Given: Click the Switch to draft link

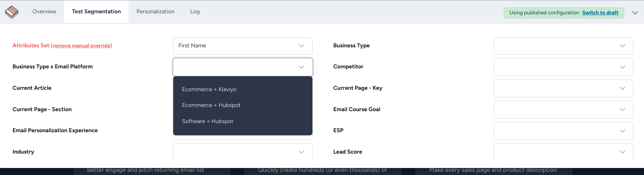Looking at the screenshot, I should [x=600, y=13].
